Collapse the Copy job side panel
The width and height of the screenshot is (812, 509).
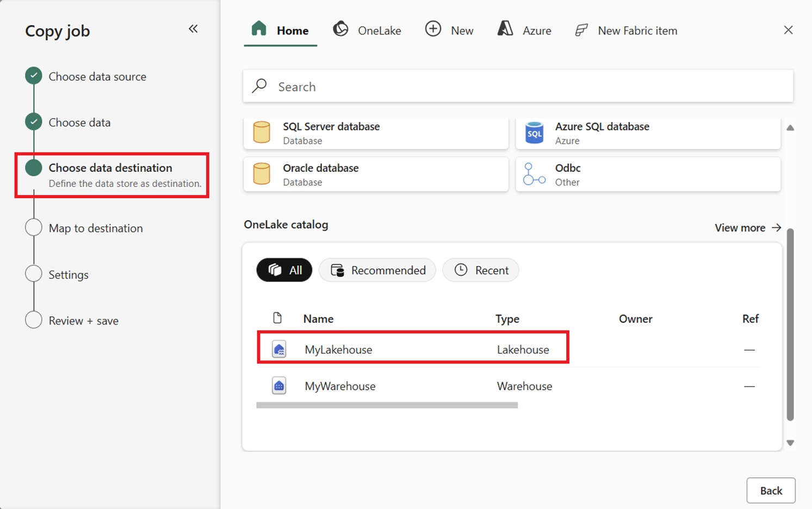[x=193, y=29]
